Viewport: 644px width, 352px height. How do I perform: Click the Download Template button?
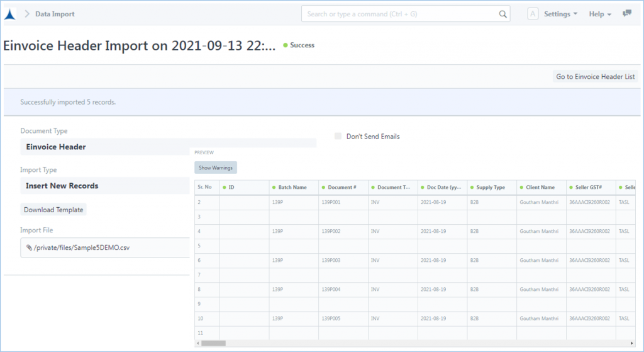point(53,210)
